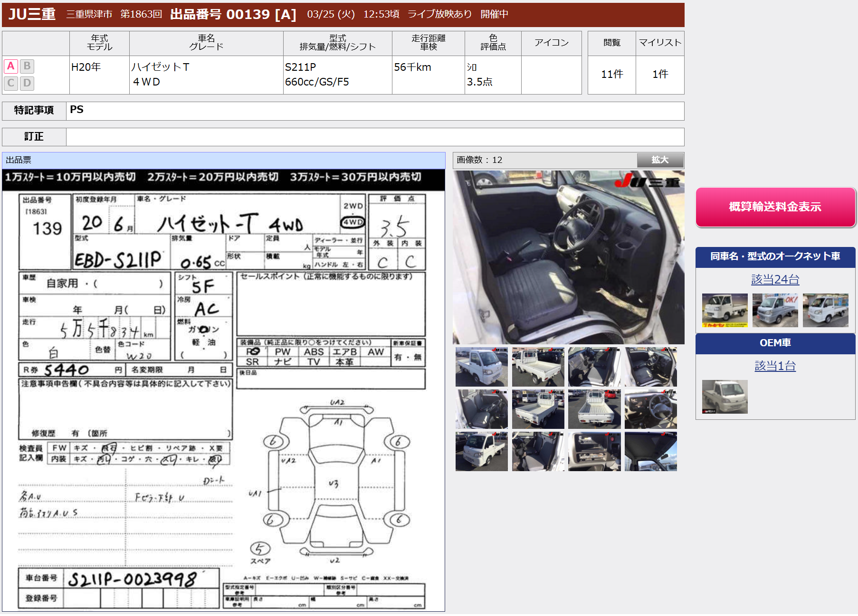Click the H20年 model year cell

(x=99, y=75)
